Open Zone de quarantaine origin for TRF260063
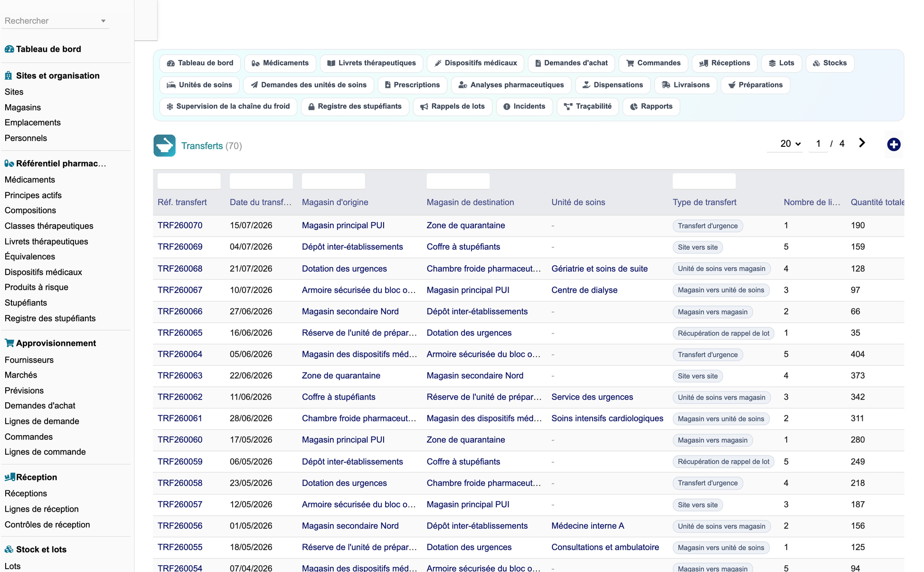 [341, 376]
